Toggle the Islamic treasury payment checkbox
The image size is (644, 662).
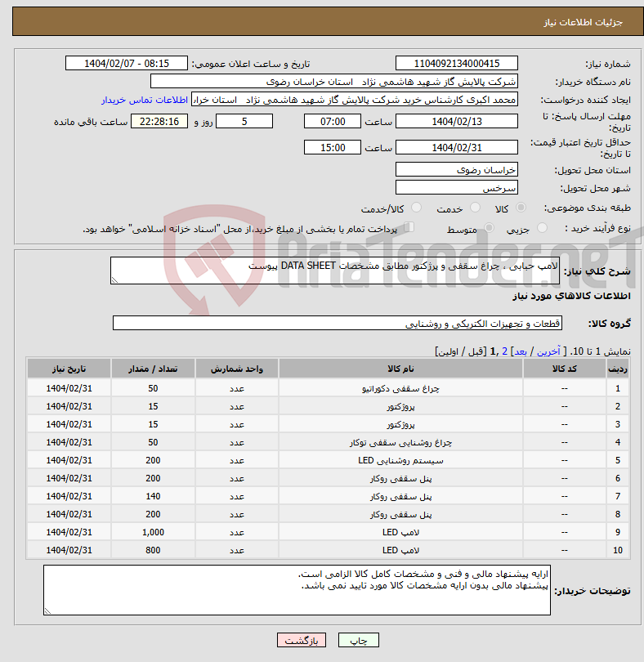click(x=409, y=227)
